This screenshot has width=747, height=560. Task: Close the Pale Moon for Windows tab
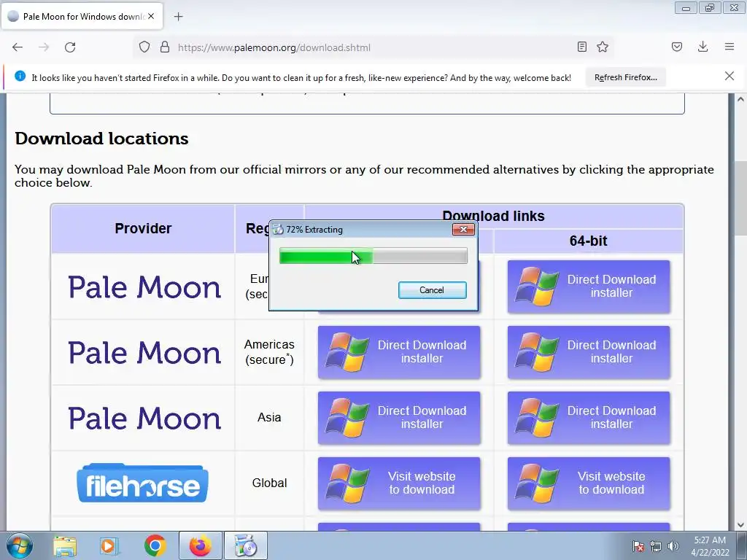tap(151, 16)
